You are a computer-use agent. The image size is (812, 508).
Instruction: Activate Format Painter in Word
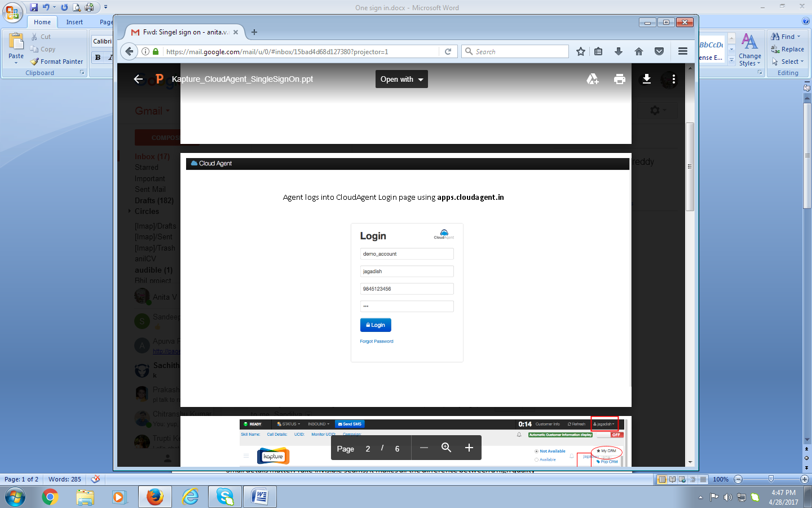pos(56,62)
